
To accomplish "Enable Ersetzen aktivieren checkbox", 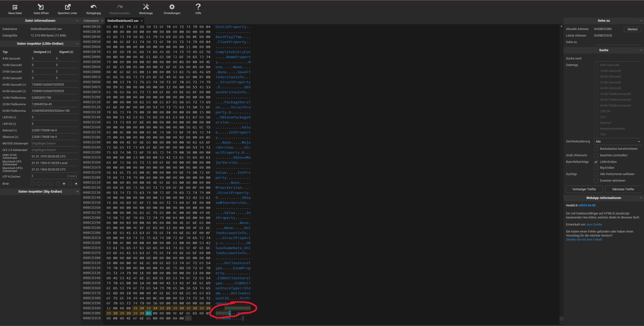I will 596,181.
